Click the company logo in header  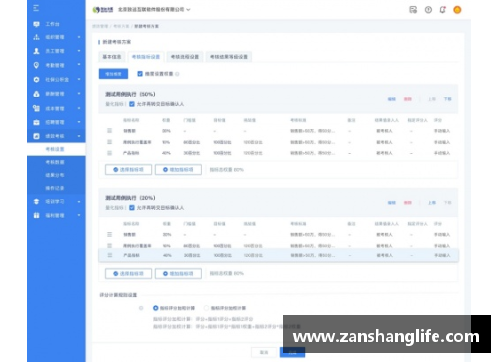103,10
